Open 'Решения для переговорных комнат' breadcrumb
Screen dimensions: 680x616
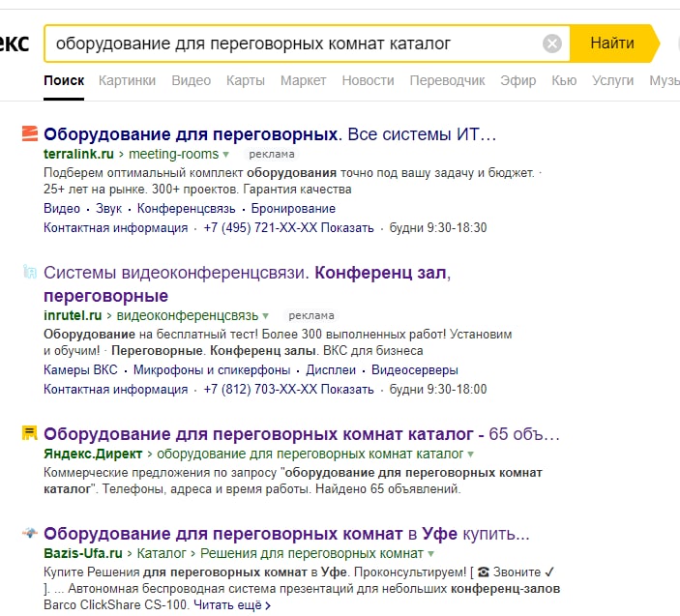pyautogui.click(x=311, y=553)
